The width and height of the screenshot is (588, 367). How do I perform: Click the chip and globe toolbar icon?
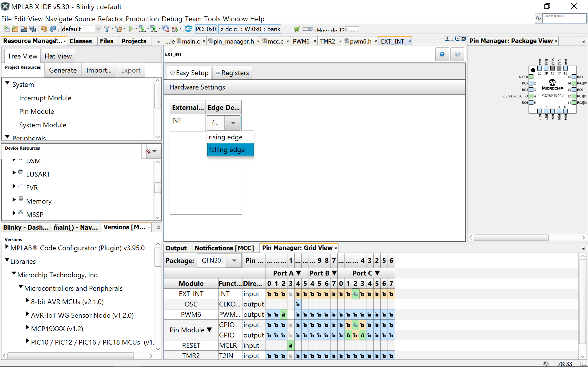pyautogui.click(x=308, y=29)
